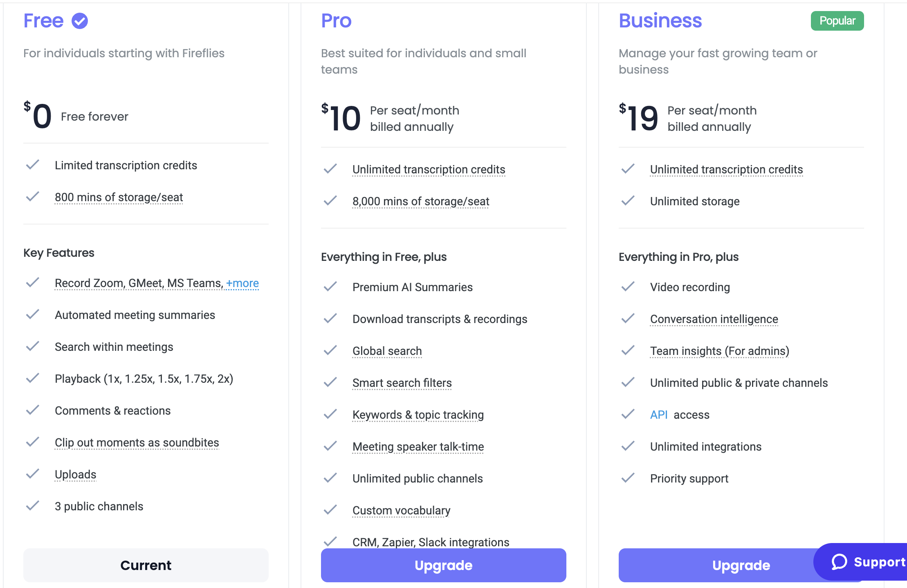Click the Current plan button
Screen dimensions: 907x588
pos(146,565)
